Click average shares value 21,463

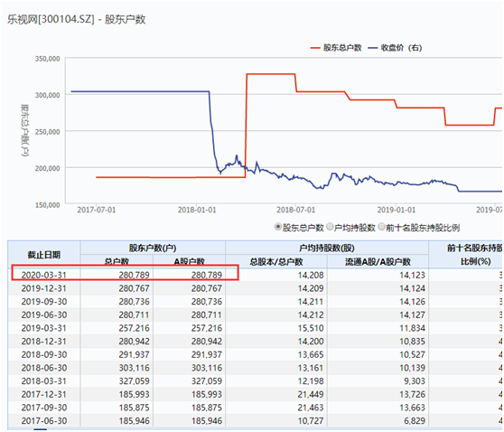coord(311,408)
